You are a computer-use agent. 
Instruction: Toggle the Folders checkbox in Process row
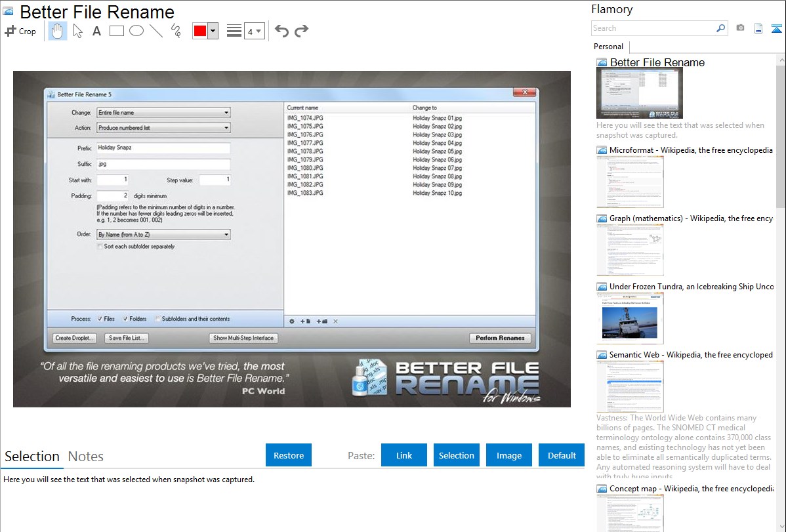point(125,319)
